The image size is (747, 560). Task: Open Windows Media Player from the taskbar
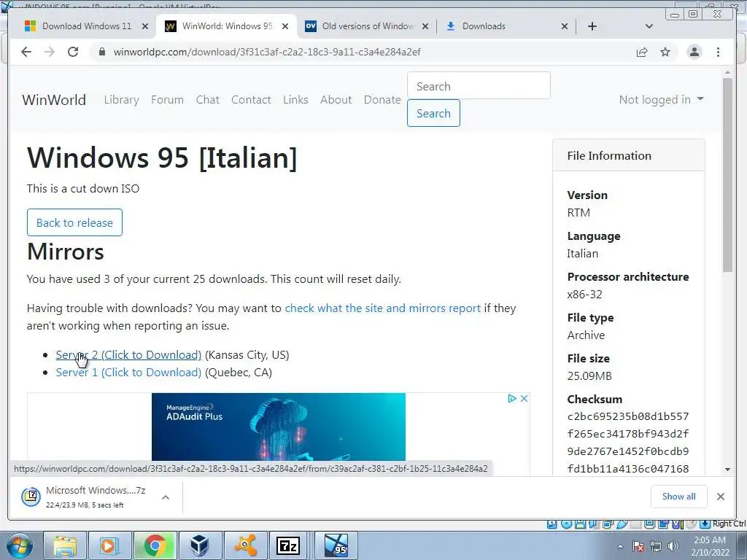pos(109,545)
